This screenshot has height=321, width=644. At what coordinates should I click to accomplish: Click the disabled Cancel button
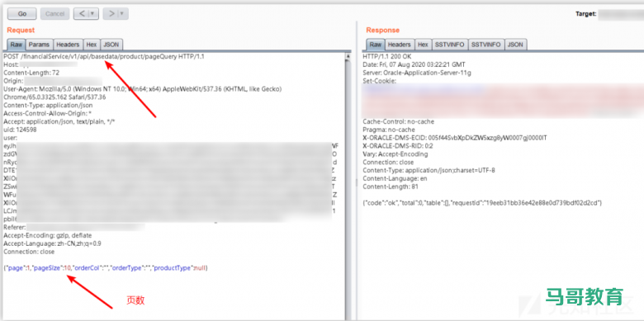pos(54,14)
